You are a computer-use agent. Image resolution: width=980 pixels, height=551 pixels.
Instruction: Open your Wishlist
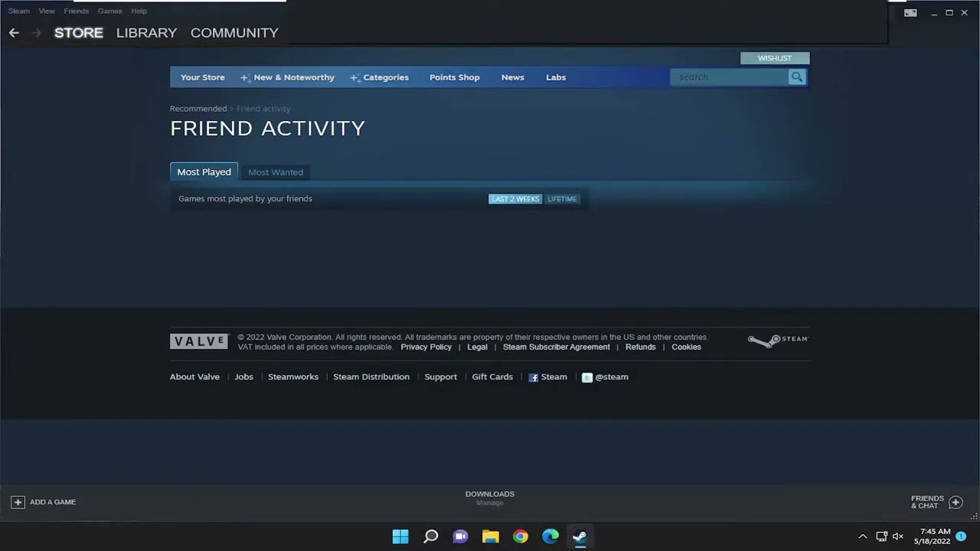774,57
